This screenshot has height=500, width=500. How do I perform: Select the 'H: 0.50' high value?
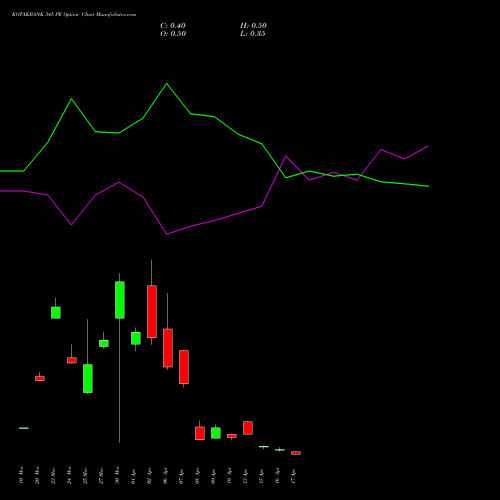253,26
